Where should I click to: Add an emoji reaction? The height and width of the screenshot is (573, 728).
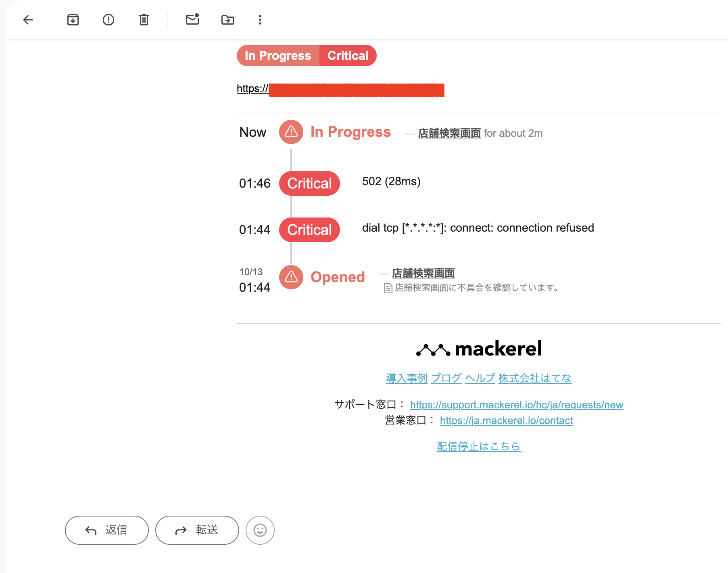point(260,530)
